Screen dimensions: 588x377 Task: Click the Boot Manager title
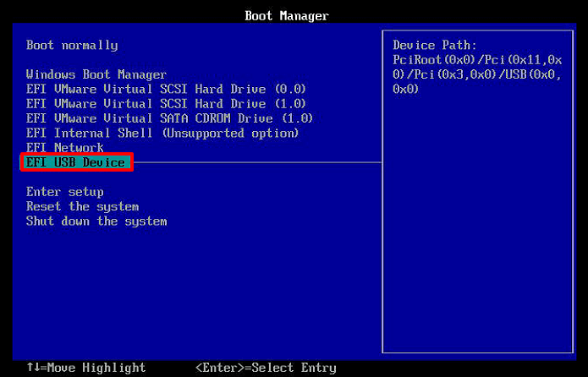287,16
